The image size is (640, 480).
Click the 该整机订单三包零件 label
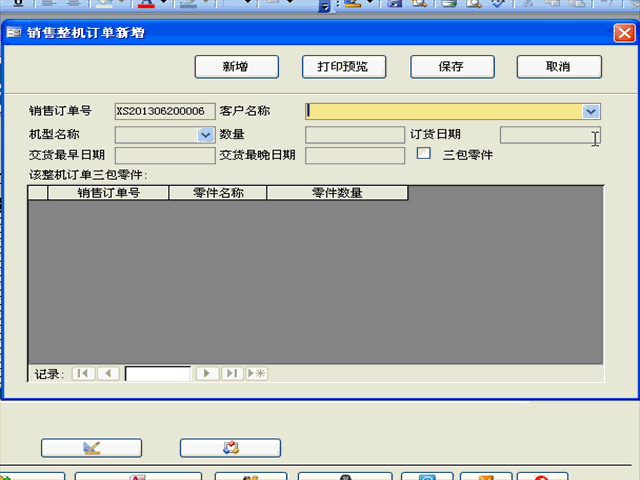click(88, 175)
